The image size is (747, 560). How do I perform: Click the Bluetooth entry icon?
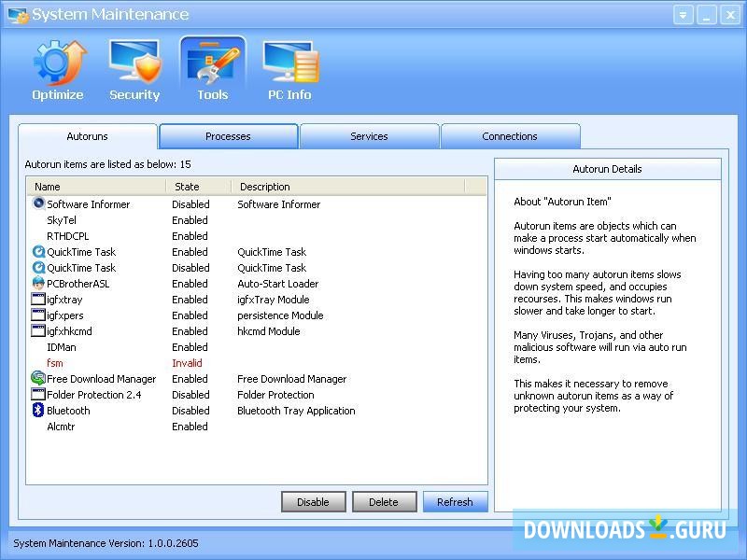pos(38,410)
